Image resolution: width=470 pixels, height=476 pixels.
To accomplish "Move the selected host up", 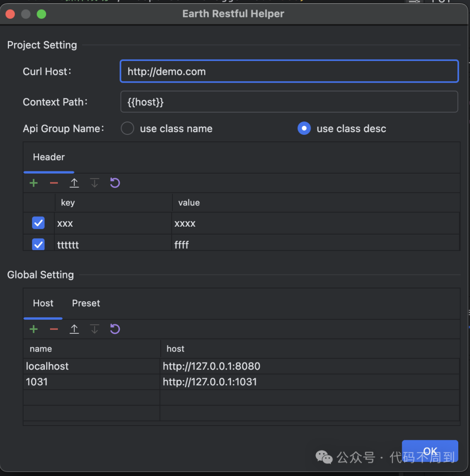I will (74, 329).
